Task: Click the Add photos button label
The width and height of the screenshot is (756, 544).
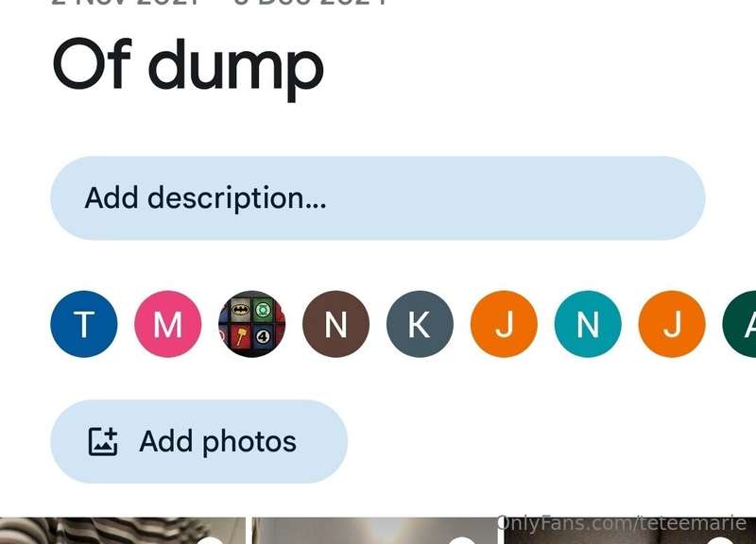Action: click(218, 441)
